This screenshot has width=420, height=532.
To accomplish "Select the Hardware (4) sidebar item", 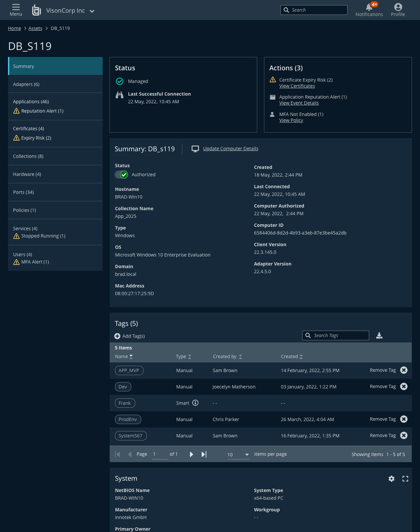I will point(27,174).
